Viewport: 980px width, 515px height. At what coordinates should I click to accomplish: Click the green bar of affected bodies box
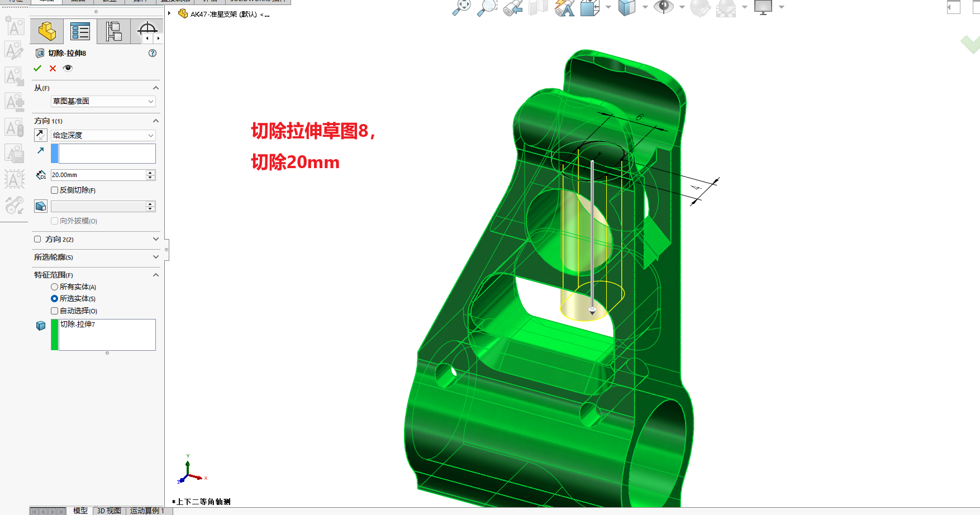coord(54,335)
